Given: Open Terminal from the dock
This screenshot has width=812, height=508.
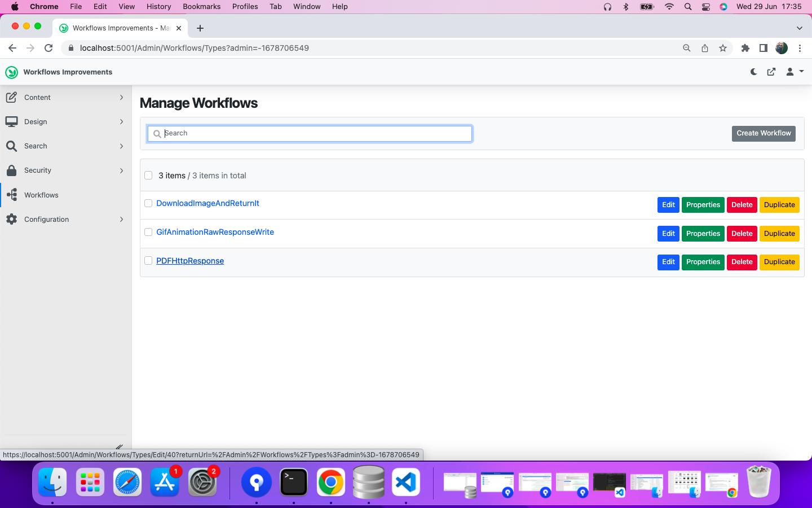Looking at the screenshot, I should coord(294,483).
